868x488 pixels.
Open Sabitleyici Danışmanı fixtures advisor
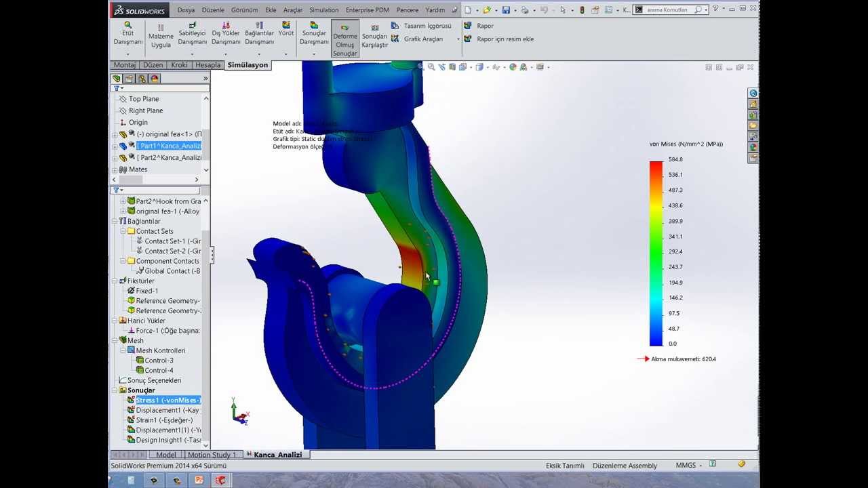pos(192,33)
